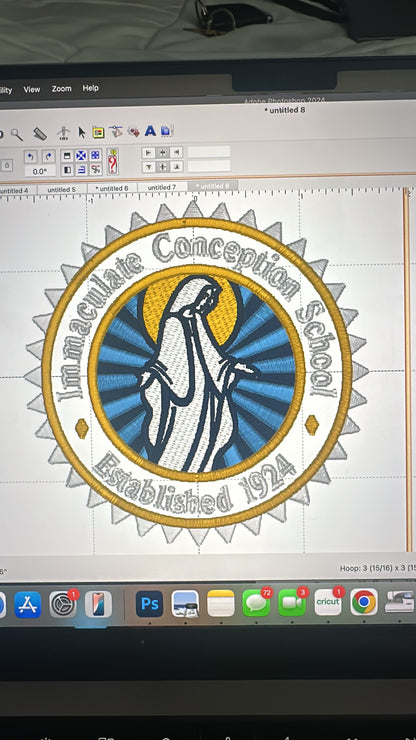Align objects to right edge button
416x740 pixels.
click(x=176, y=152)
